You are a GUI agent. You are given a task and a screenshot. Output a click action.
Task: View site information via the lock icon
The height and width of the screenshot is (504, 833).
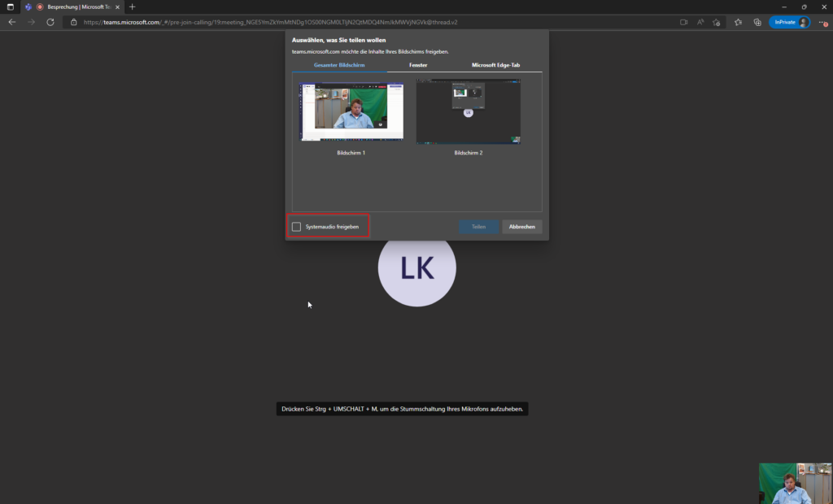(x=74, y=22)
